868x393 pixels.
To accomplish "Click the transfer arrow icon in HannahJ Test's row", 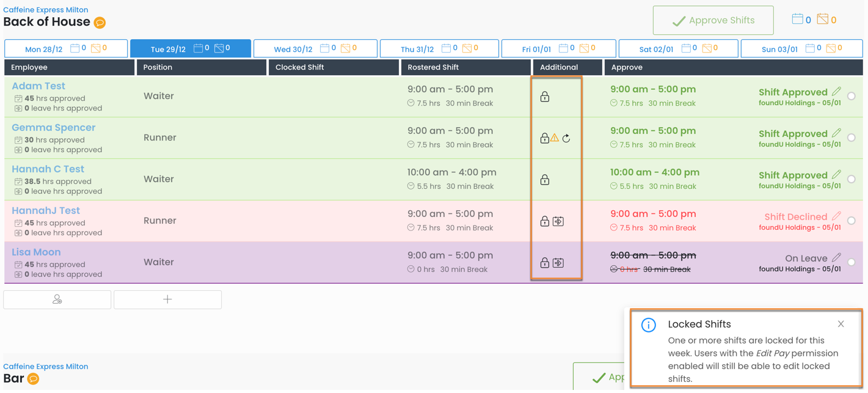I will tap(558, 221).
